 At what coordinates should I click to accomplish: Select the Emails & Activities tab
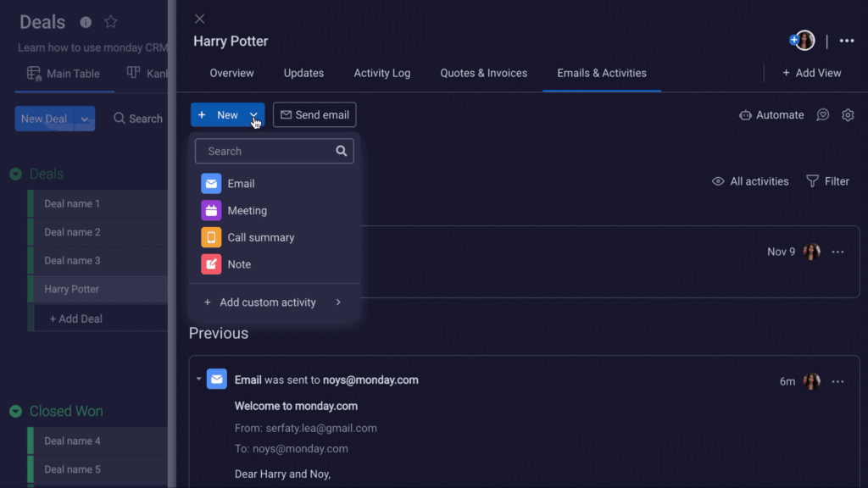(x=602, y=73)
